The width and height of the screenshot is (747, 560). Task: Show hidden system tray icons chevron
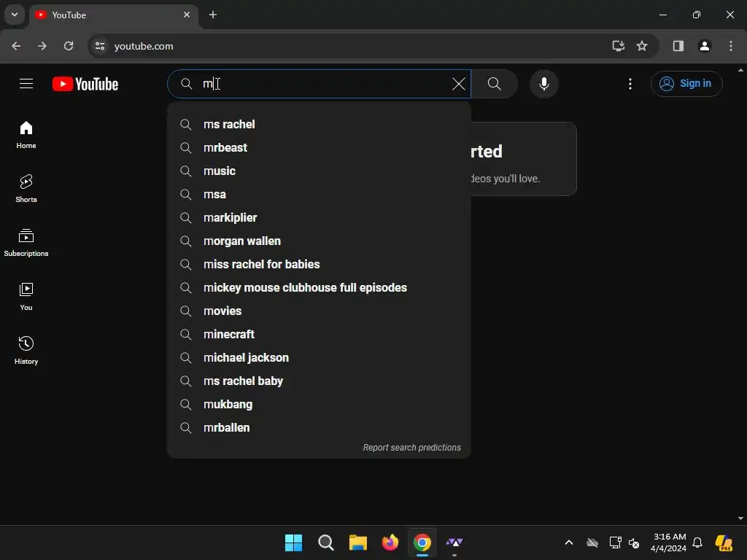569,542
